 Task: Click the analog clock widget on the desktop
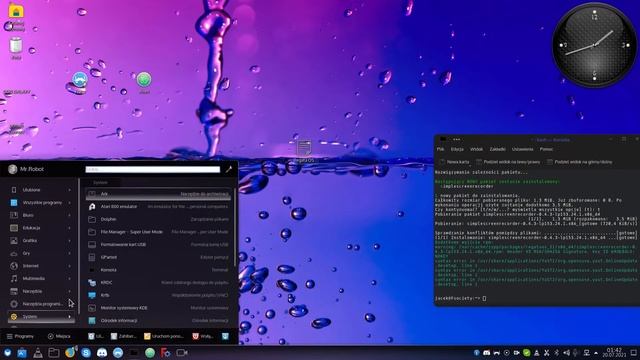[594, 45]
